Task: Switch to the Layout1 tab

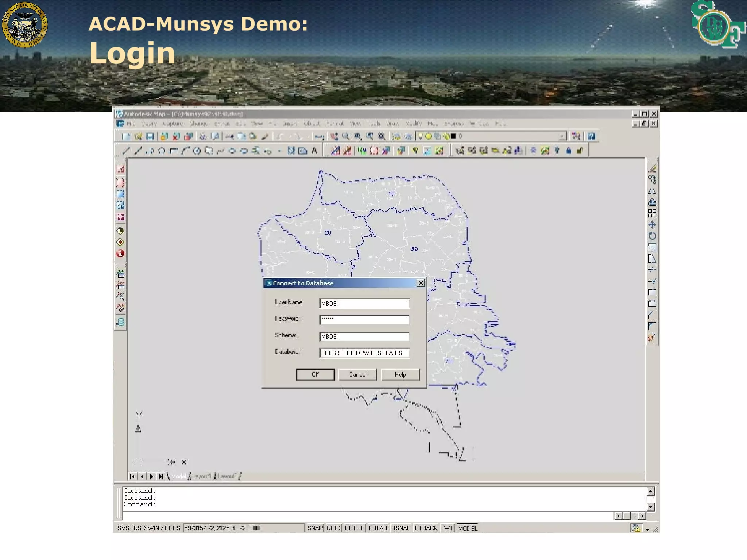Action: [x=202, y=476]
